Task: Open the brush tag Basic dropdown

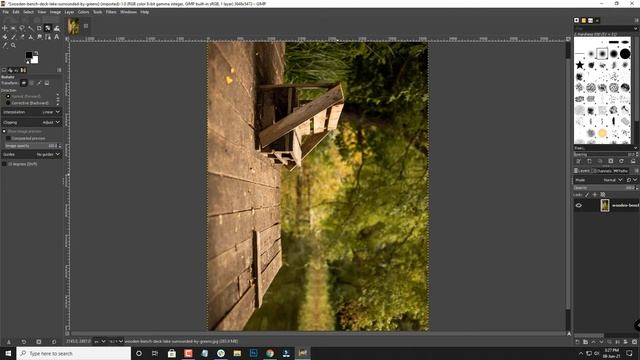Action: [x=605, y=148]
